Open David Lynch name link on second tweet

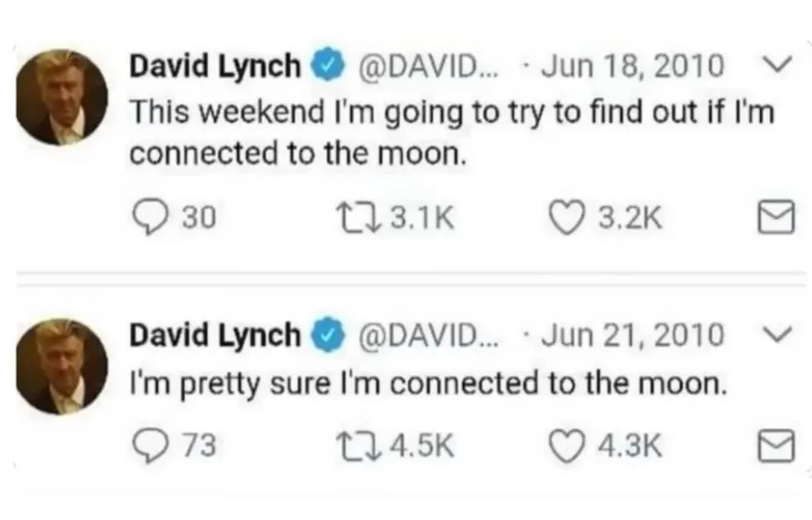(x=214, y=336)
